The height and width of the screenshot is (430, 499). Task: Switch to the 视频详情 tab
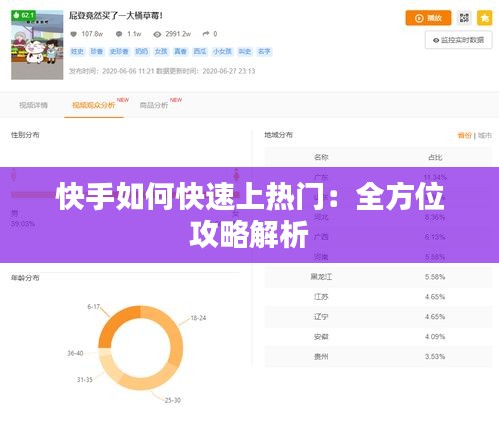click(33, 105)
